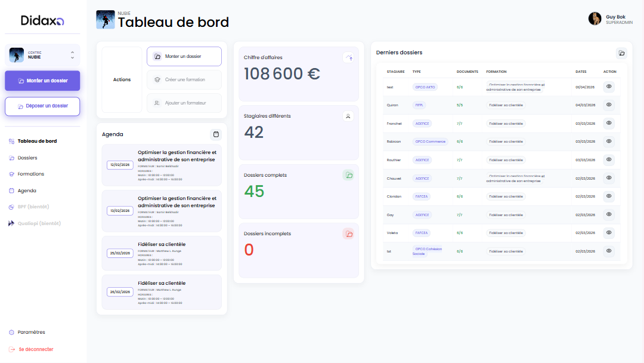
Task: Click the trend arrow icon on Chiffre d'affaires card
Action: click(x=348, y=57)
